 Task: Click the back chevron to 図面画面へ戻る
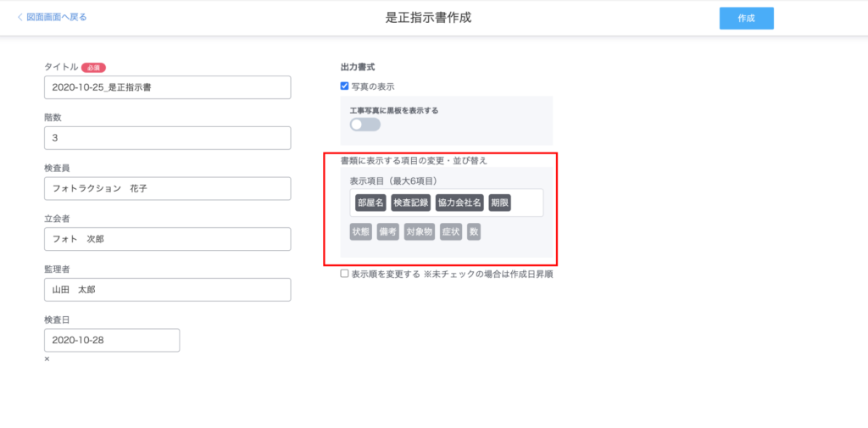(20, 17)
